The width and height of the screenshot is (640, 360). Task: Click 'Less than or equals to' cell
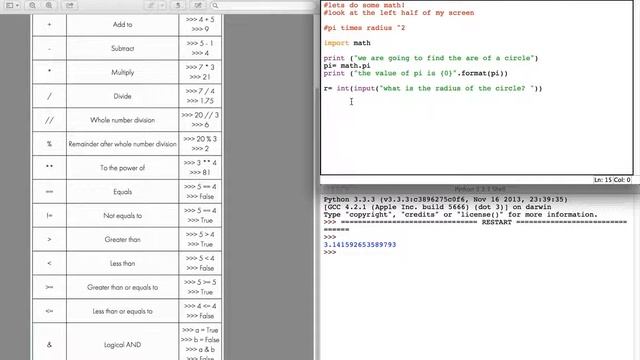pyautogui.click(x=122, y=311)
